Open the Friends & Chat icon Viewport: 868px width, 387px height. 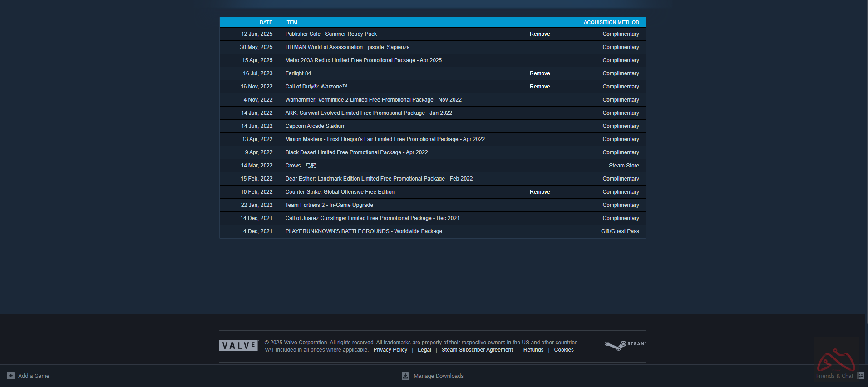[860, 376]
